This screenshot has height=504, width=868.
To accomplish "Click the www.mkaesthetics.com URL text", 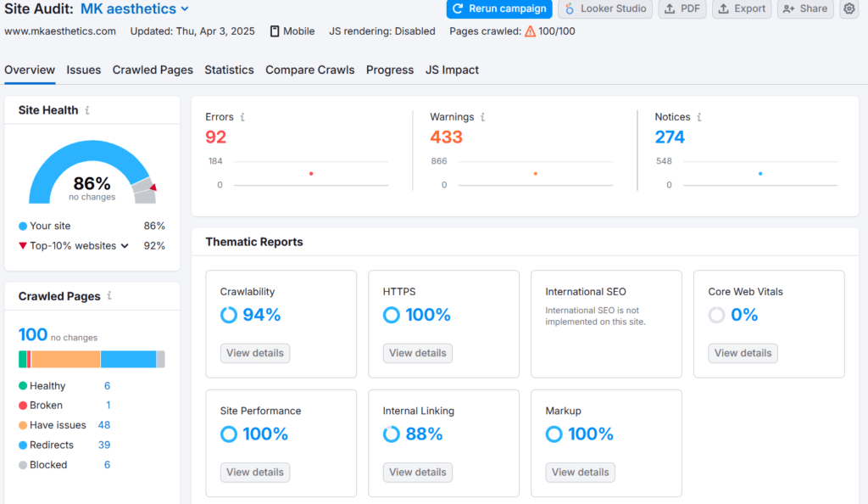I will pyautogui.click(x=60, y=31).
